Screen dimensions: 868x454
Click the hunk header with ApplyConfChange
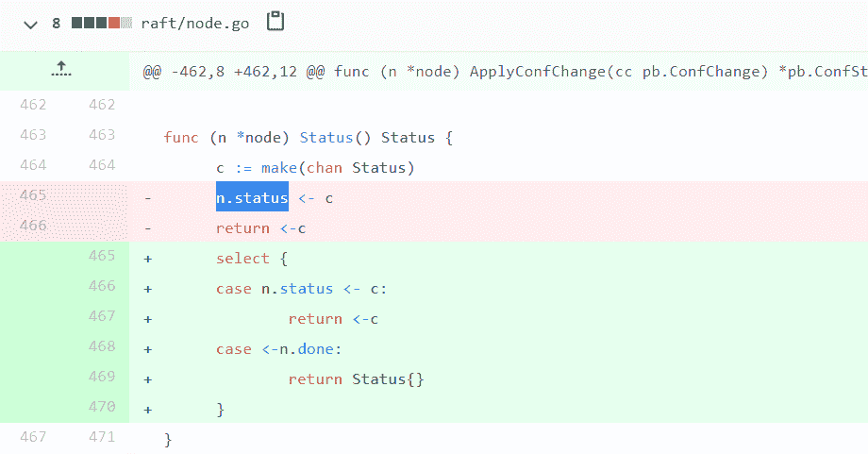click(500, 72)
